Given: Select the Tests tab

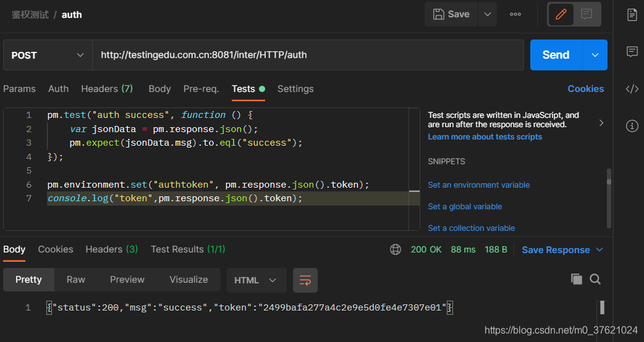Looking at the screenshot, I should click(248, 89).
